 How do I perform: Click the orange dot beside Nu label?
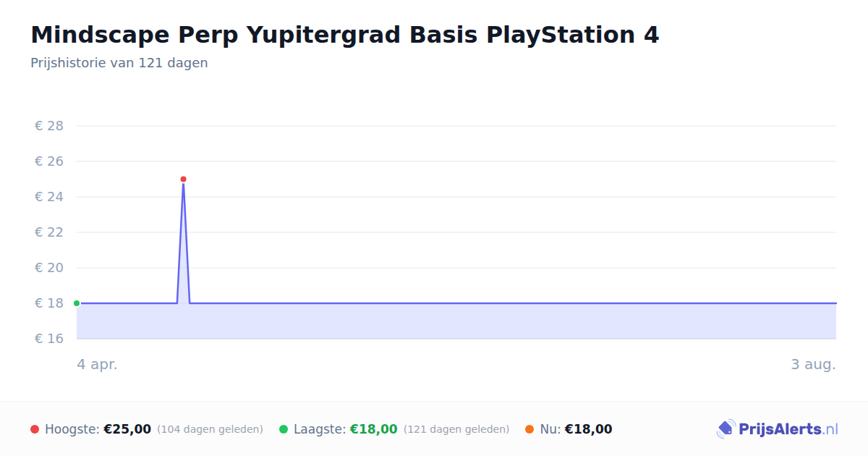(x=529, y=429)
